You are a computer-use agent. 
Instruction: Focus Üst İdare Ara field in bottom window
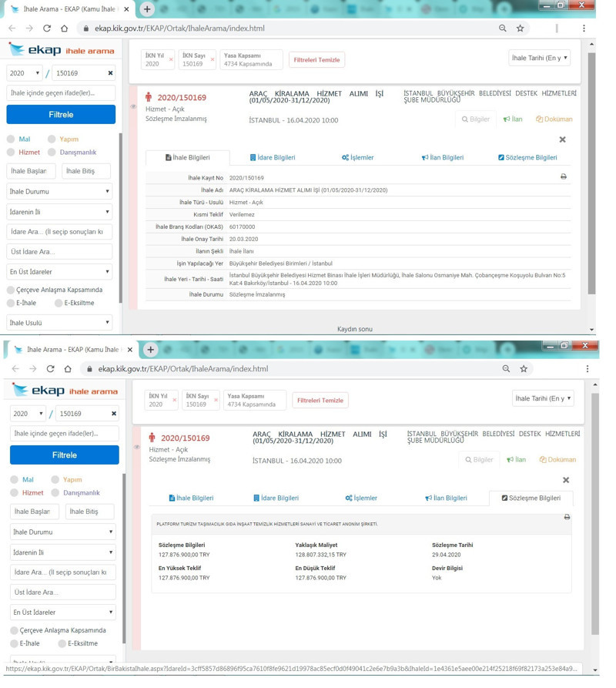(x=63, y=592)
